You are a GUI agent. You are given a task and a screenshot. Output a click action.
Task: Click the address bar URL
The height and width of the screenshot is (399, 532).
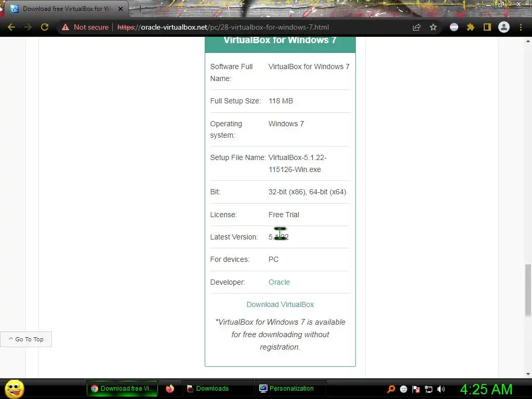pos(223,27)
